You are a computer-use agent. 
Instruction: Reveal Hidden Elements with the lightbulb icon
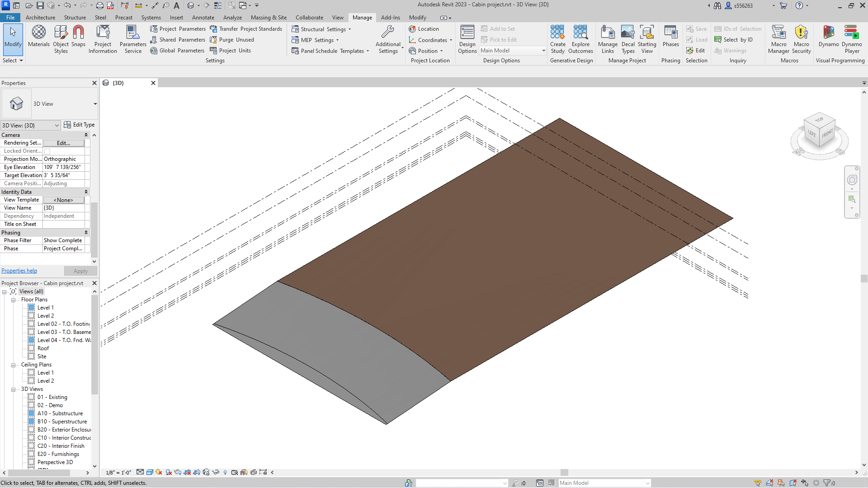[225, 473]
